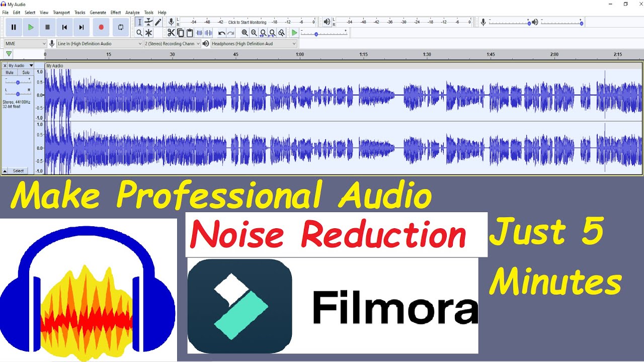The image size is (644, 362).
Task: Adjust the playback volume slider
Action: point(561,22)
